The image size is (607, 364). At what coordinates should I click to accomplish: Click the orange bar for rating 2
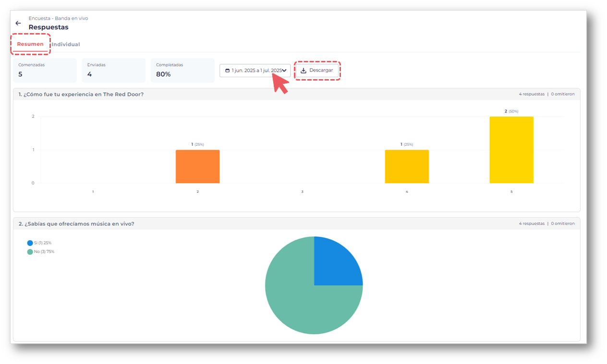[x=197, y=166]
